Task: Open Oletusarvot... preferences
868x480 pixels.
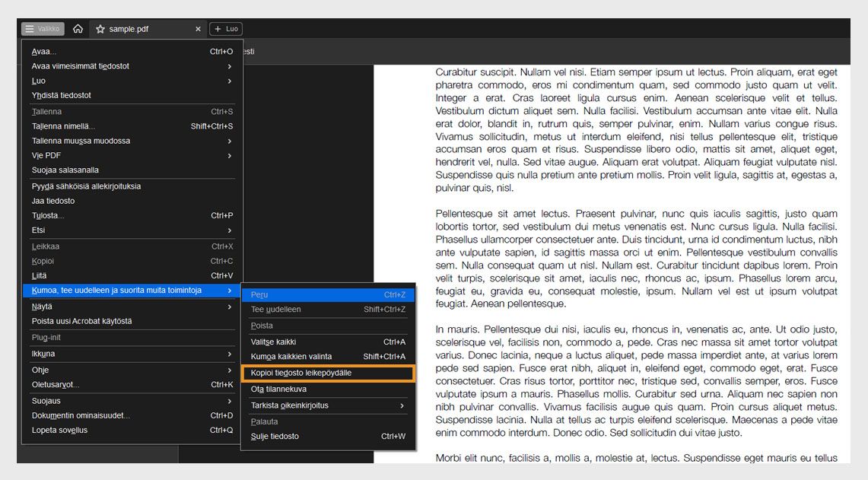Action: [132, 384]
